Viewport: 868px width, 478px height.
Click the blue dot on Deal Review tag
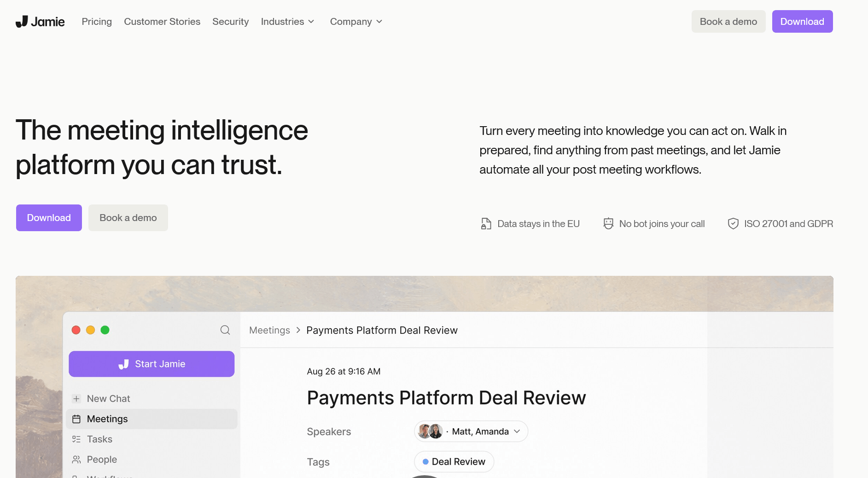click(x=425, y=462)
